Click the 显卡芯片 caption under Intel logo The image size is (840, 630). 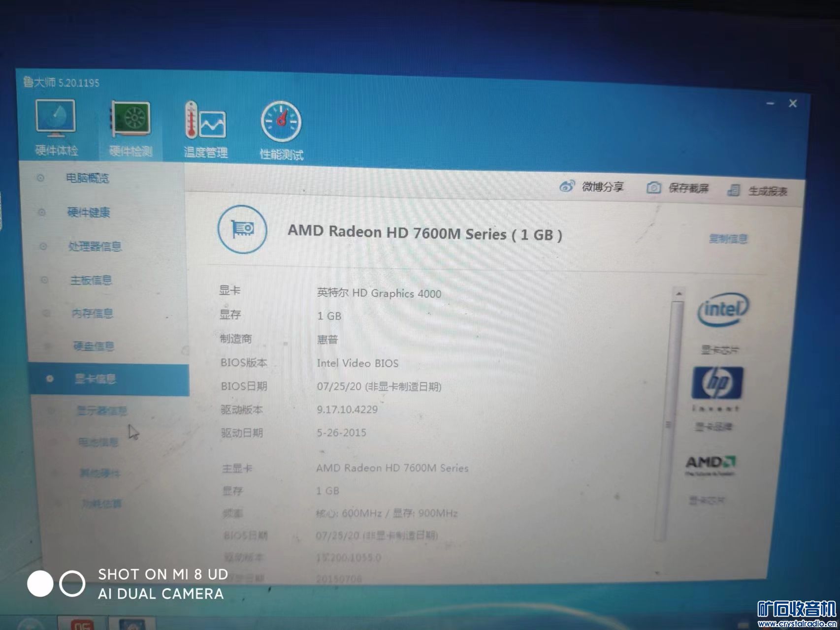pyautogui.click(x=720, y=350)
